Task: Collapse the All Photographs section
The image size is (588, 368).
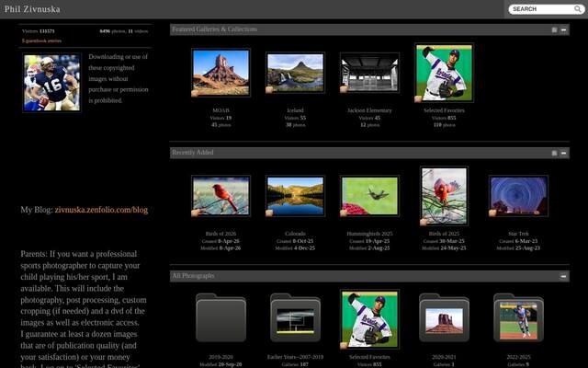Action: [x=563, y=276]
